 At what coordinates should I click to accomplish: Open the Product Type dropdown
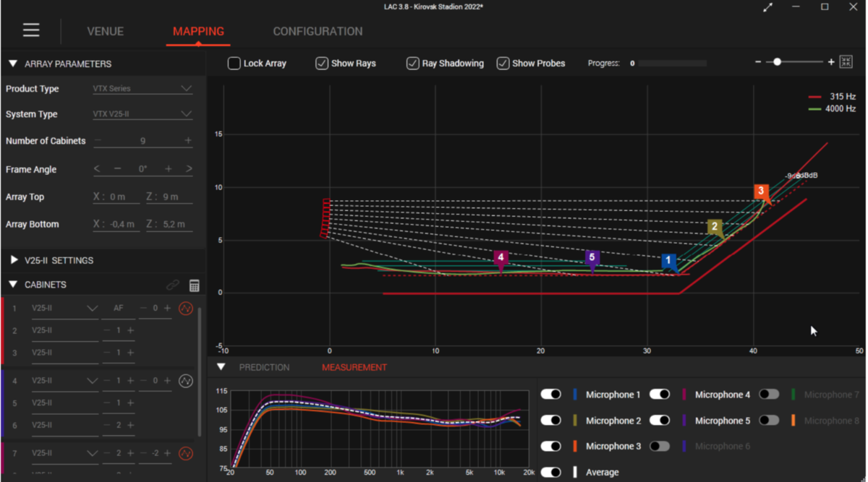click(x=142, y=89)
